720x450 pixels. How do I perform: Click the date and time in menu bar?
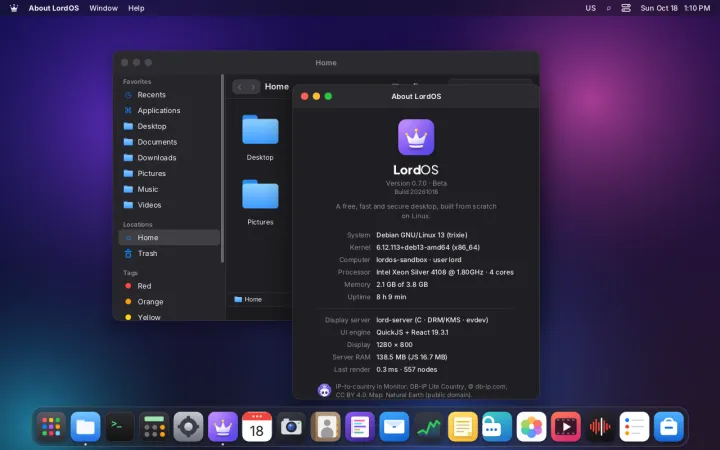pos(675,8)
